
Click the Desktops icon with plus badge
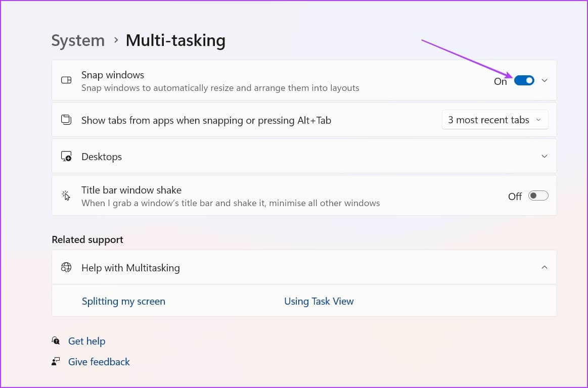point(66,156)
